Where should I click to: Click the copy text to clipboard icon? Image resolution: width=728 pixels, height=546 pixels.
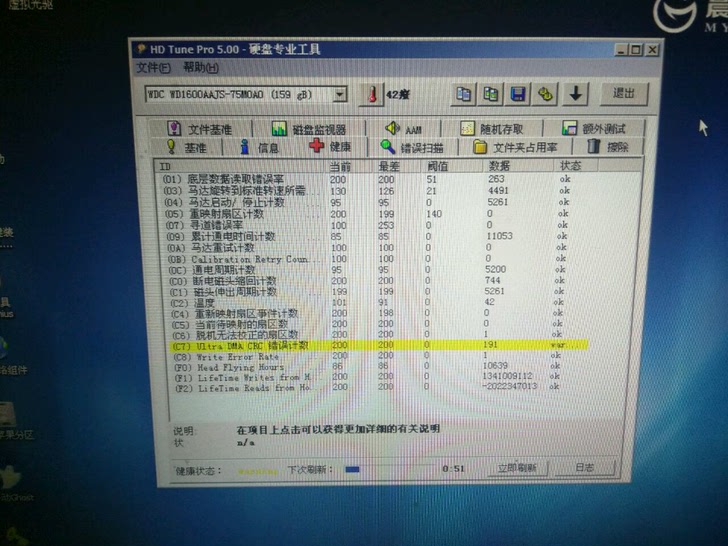463,94
